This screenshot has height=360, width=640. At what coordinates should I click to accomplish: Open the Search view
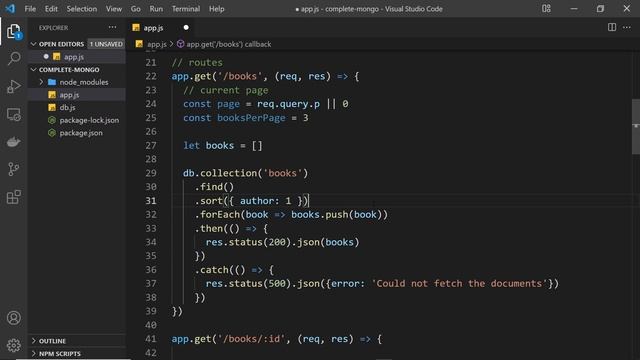pyautogui.click(x=13, y=58)
